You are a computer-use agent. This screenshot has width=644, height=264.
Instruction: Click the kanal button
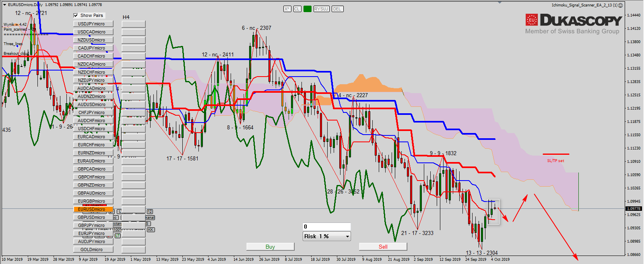pyautogui.click(x=150, y=218)
